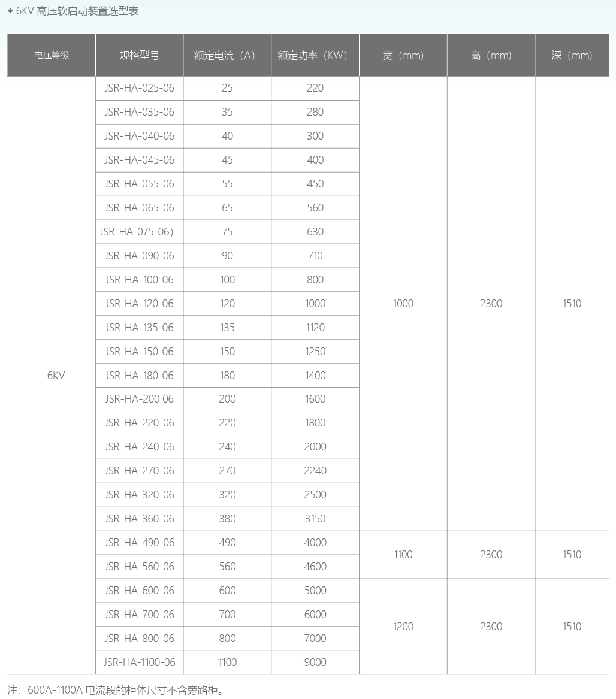Click the 额定电流（A）column header
The width and height of the screenshot is (616, 699).
point(227,55)
